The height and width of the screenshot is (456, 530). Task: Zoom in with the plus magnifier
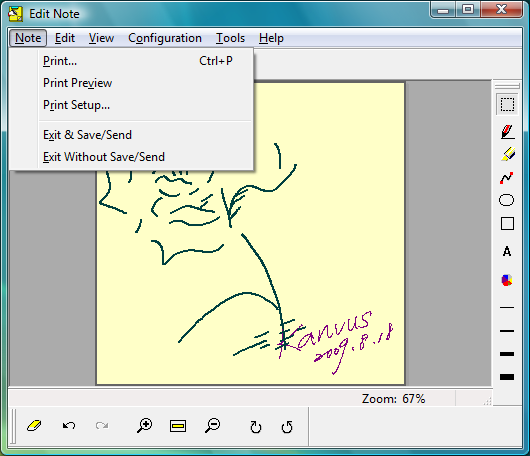(144, 426)
